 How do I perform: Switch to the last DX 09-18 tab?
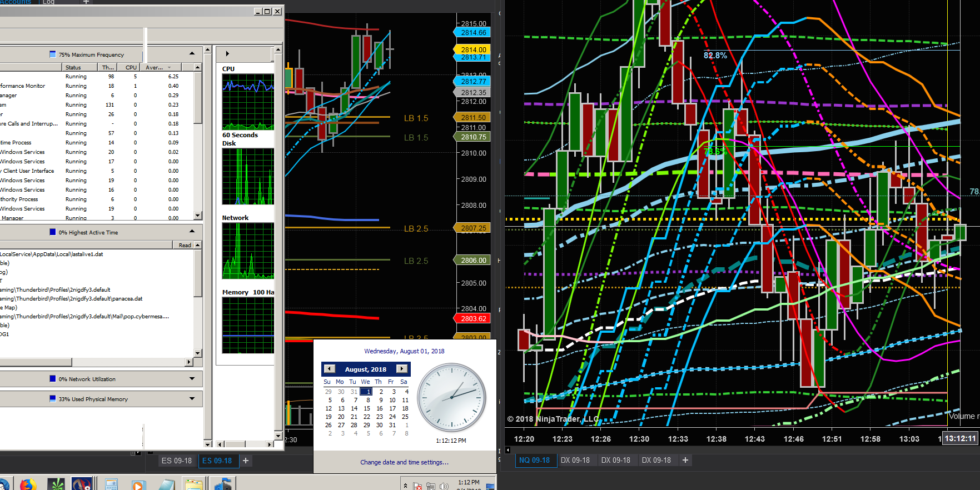pyautogui.click(x=656, y=460)
